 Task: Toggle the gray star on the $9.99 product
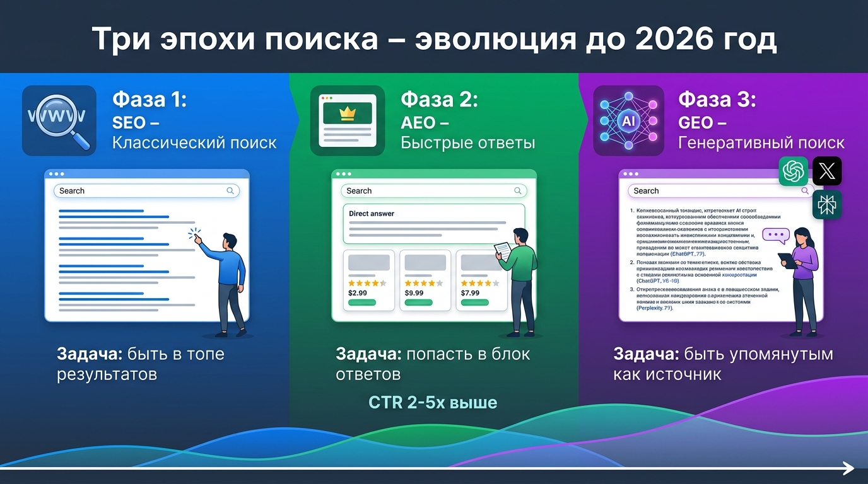coord(440,282)
